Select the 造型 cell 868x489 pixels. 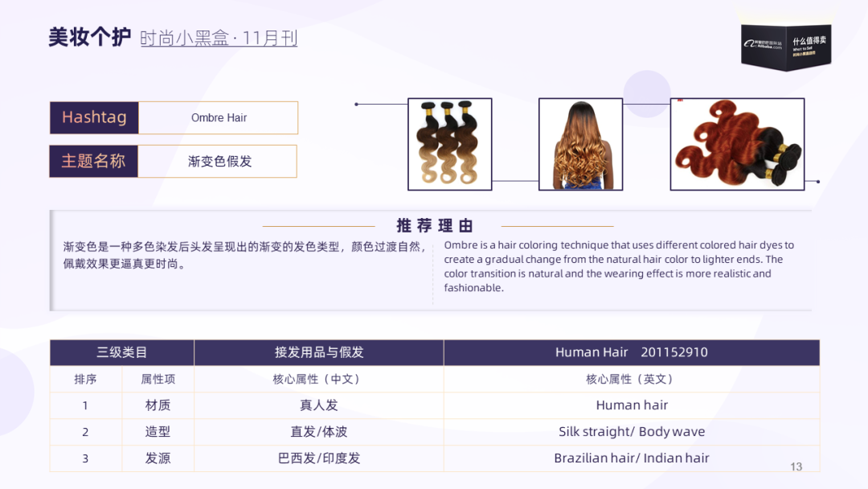click(x=158, y=432)
